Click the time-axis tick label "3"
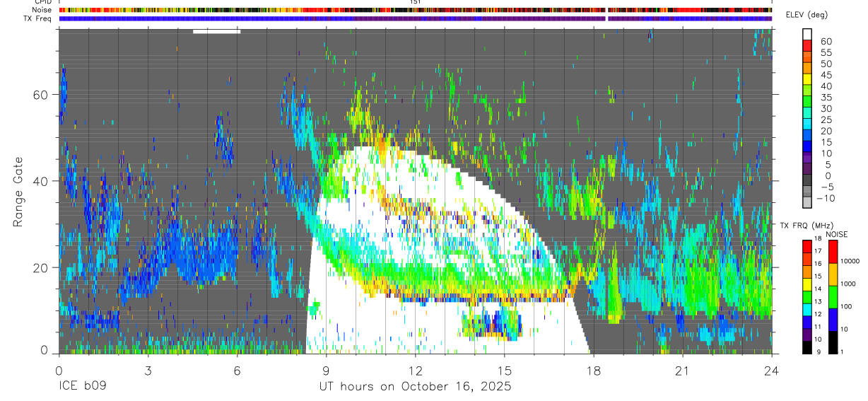This screenshot has width=868, height=401. [x=148, y=371]
